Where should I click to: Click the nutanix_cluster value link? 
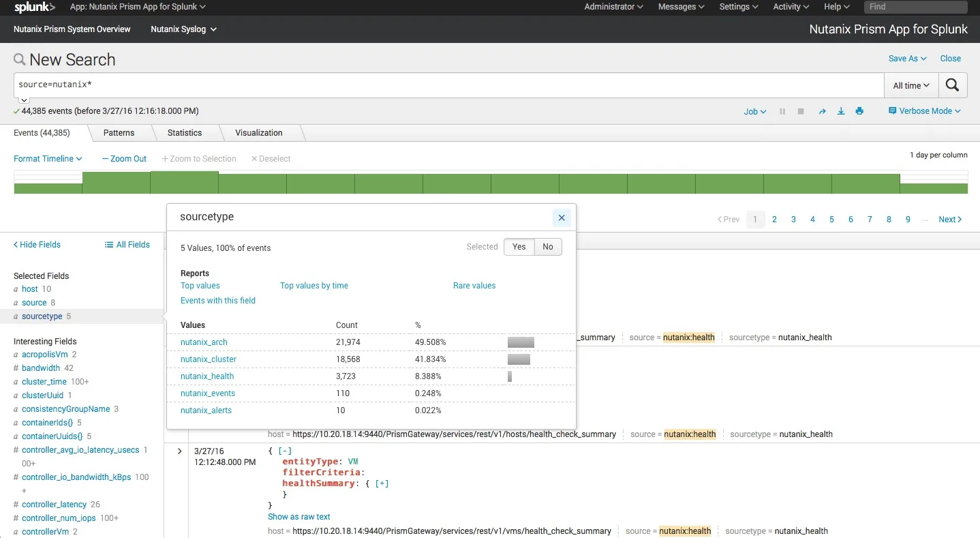pyautogui.click(x=209, y=359)
